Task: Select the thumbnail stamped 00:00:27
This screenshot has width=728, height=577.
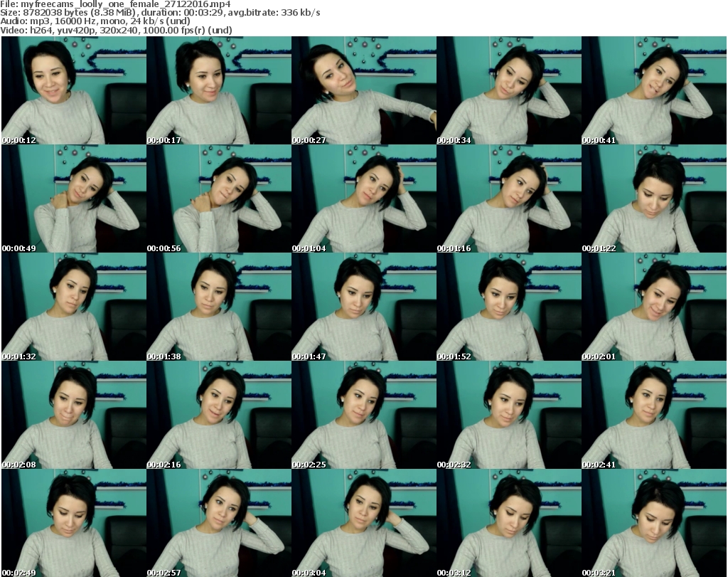Action: click(364, 90)
